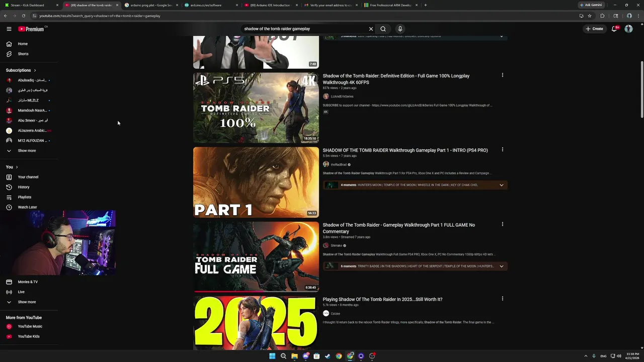Click Ask Gemini button
This screenshot has height=362, width=644.
tap(591, 5)
